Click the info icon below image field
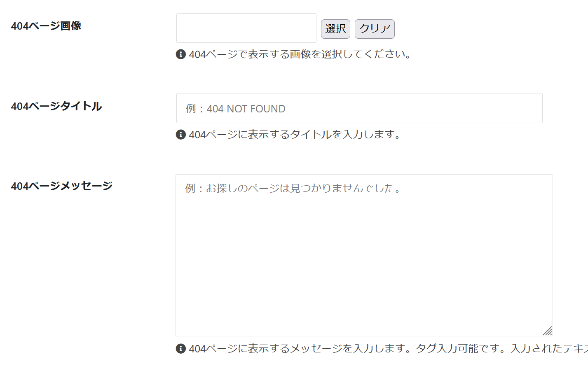The height and width of the screenshot is (373, 588). pyautogui.click(x=181, y=54)
